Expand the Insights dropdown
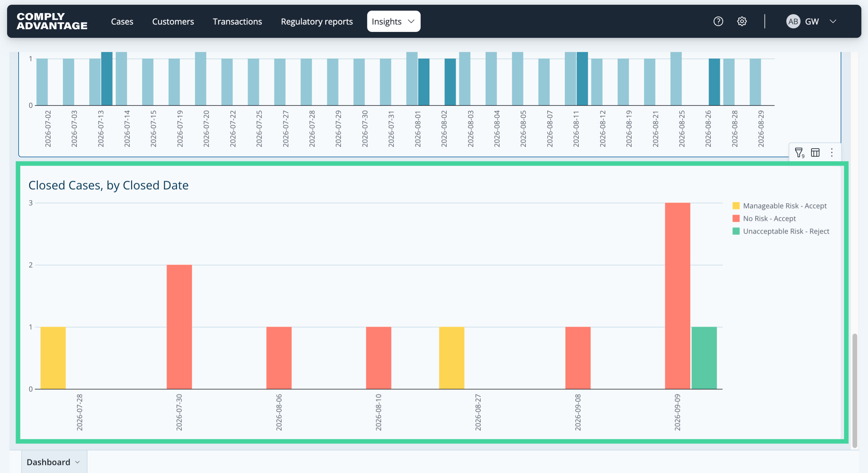 click(x=393, y=22)
